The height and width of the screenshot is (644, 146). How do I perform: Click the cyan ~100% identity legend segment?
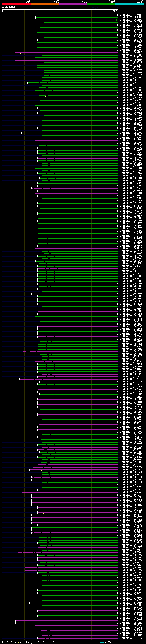(x=130, y=4)
